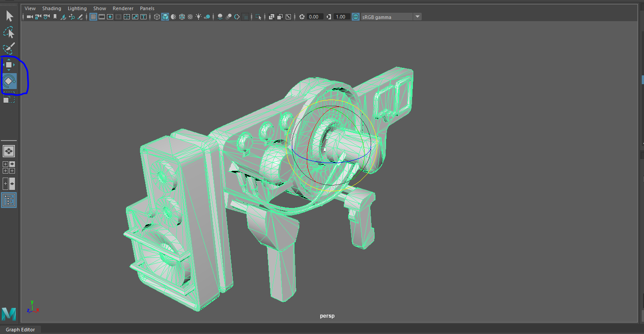Toggle smooth shade all mode

click(165, 17)
